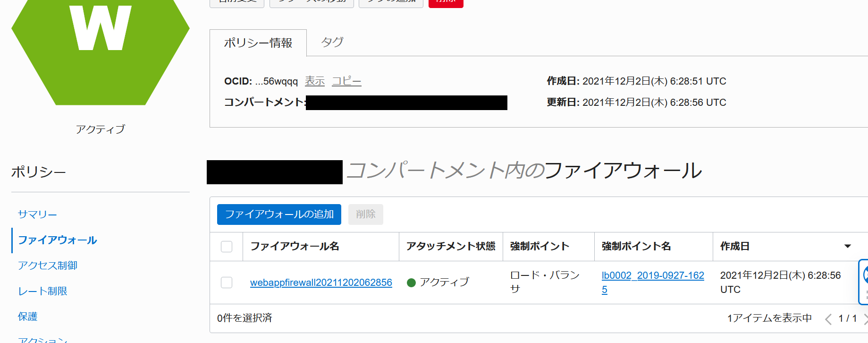Open アクセス制御 in the policy sidebar
This screenshot has height=343, width=868.
48,266
